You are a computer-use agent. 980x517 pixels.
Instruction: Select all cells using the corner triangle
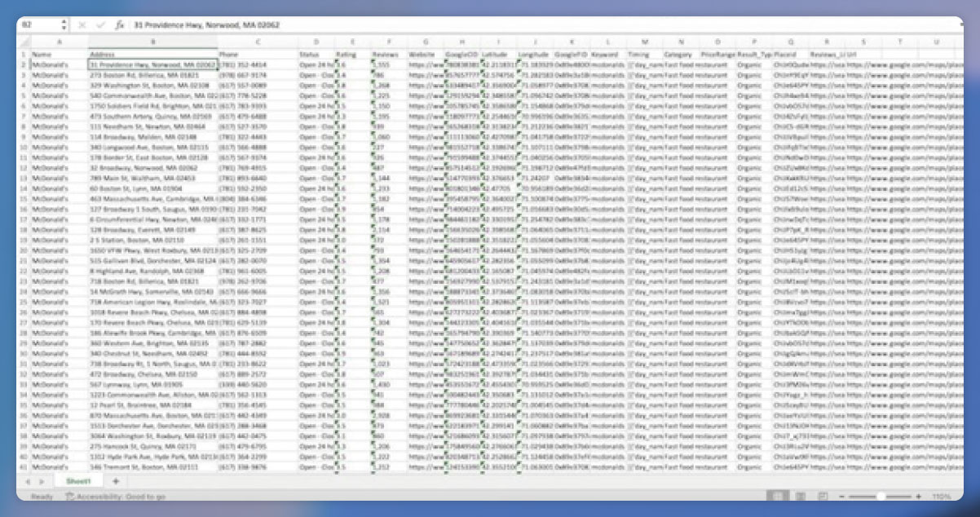pyautogui.click(x=24, y=42)
